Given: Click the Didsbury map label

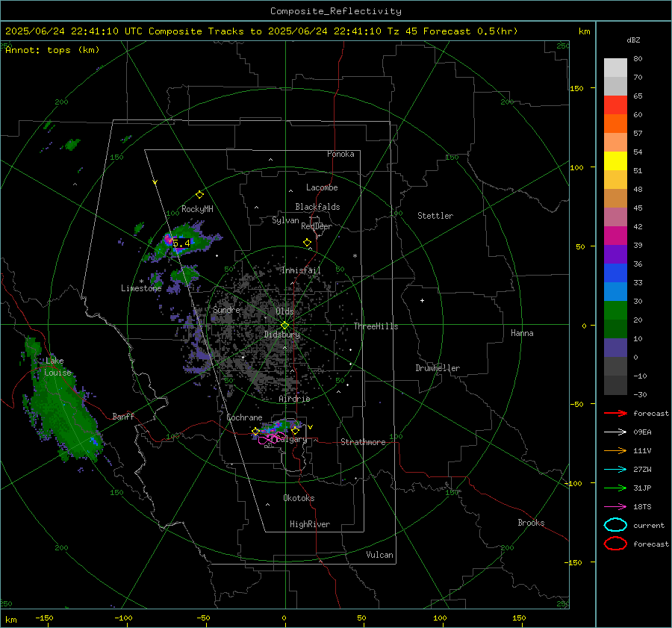Looking at the screenshot, I should point(281,335).
